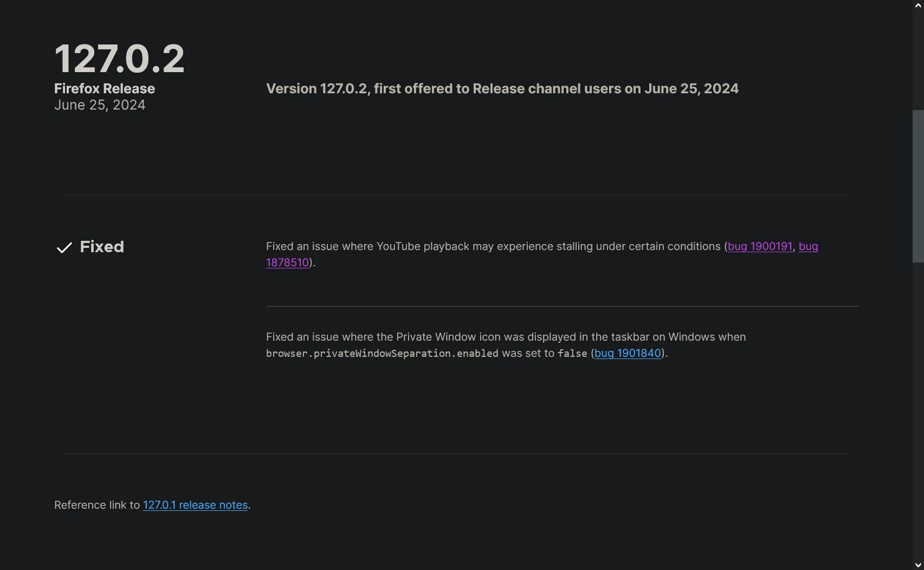Click the Fixed checkmark icon

click(64, 248)
